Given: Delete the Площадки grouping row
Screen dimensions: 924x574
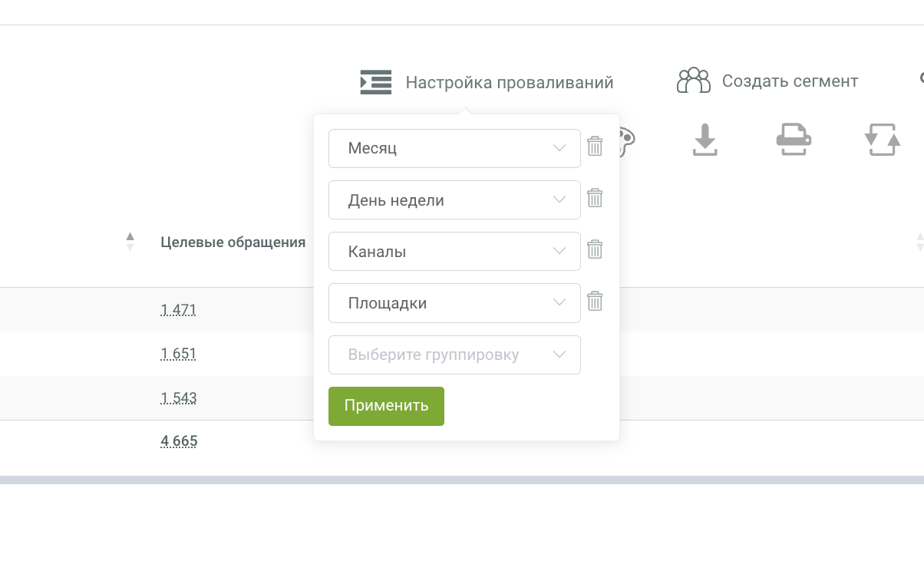Looking at the screenshot, I should [595, 301].
